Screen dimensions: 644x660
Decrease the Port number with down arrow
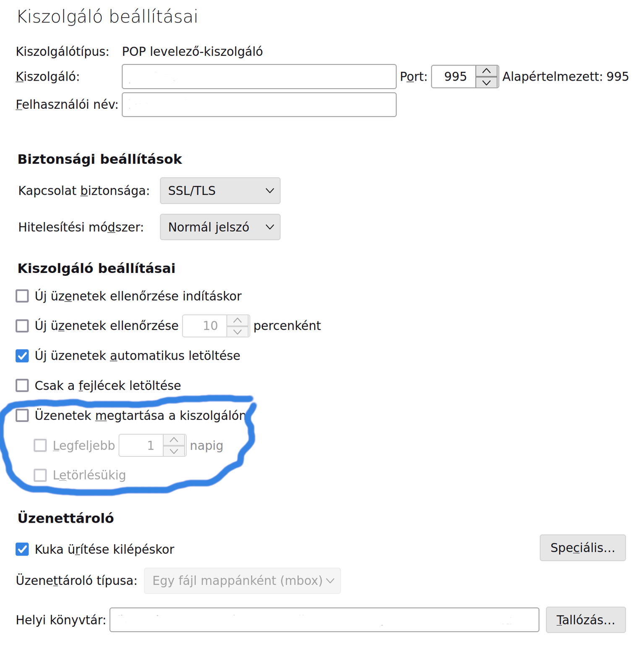tap(486, 82)
